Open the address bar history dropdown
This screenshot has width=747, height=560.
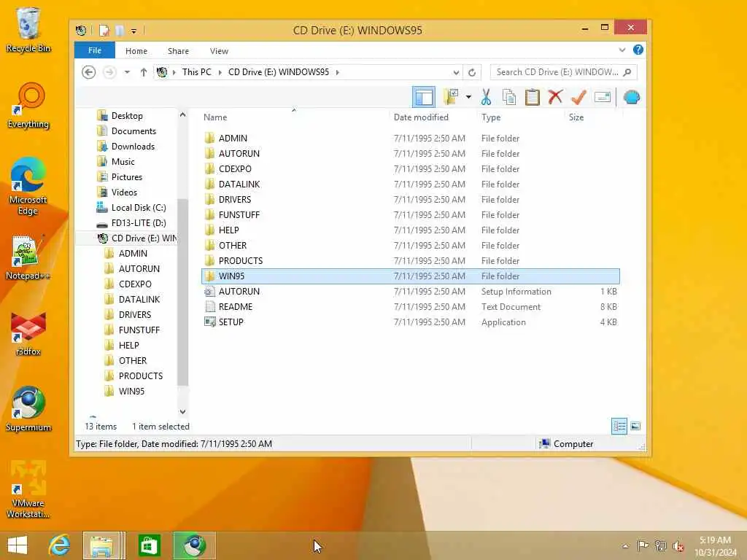coord(456,72)
